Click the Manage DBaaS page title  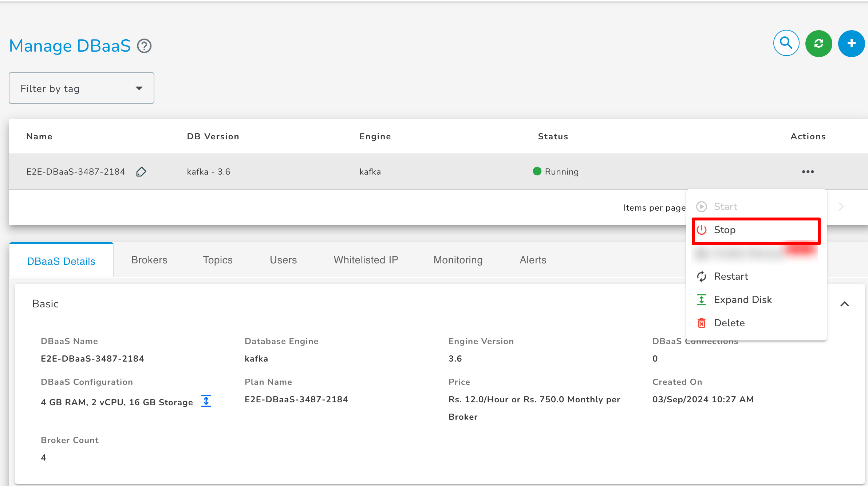[70, 46]
